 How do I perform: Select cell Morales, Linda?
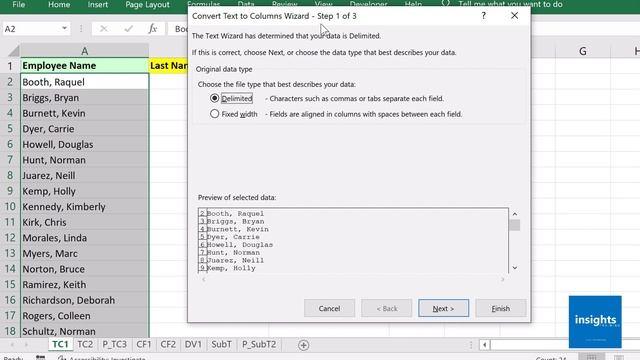(84, 238)
